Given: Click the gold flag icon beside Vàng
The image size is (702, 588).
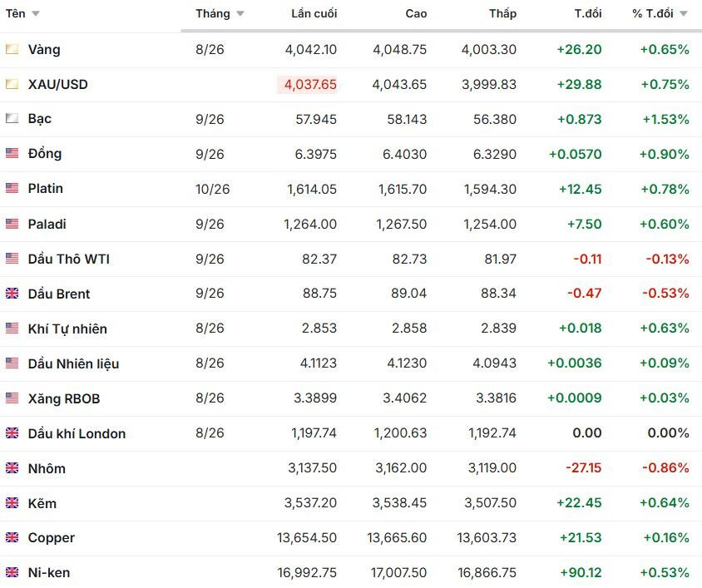Looking at the screenshot, I should [x=12, y=49].
